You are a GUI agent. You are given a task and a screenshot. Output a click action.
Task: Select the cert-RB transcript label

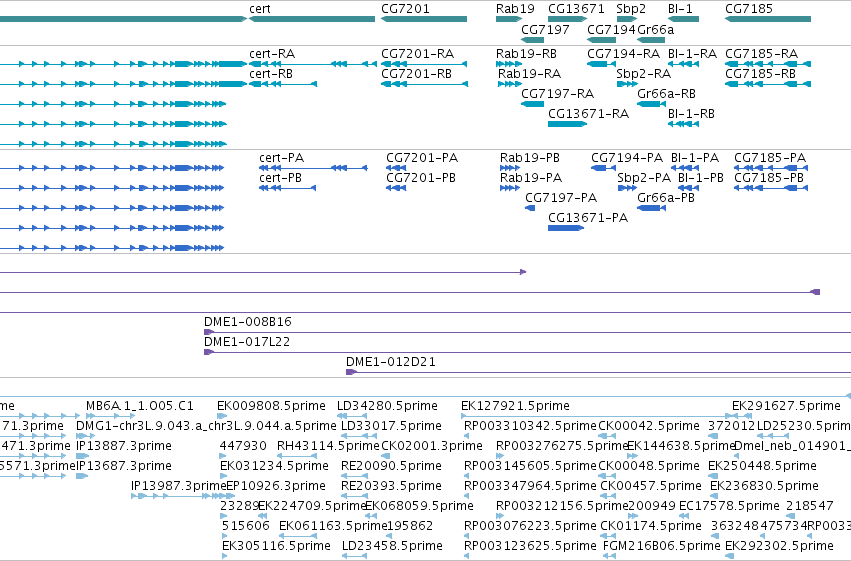[271, 74]
